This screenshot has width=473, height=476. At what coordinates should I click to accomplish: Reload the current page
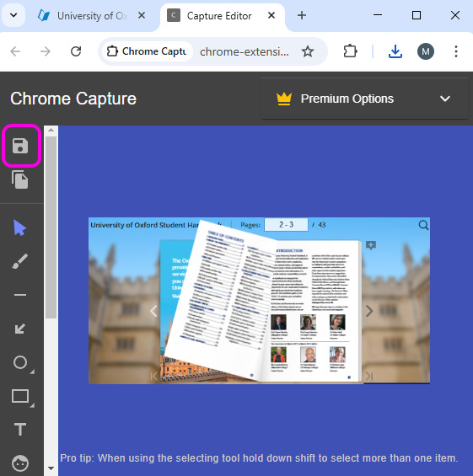[76, 51]
